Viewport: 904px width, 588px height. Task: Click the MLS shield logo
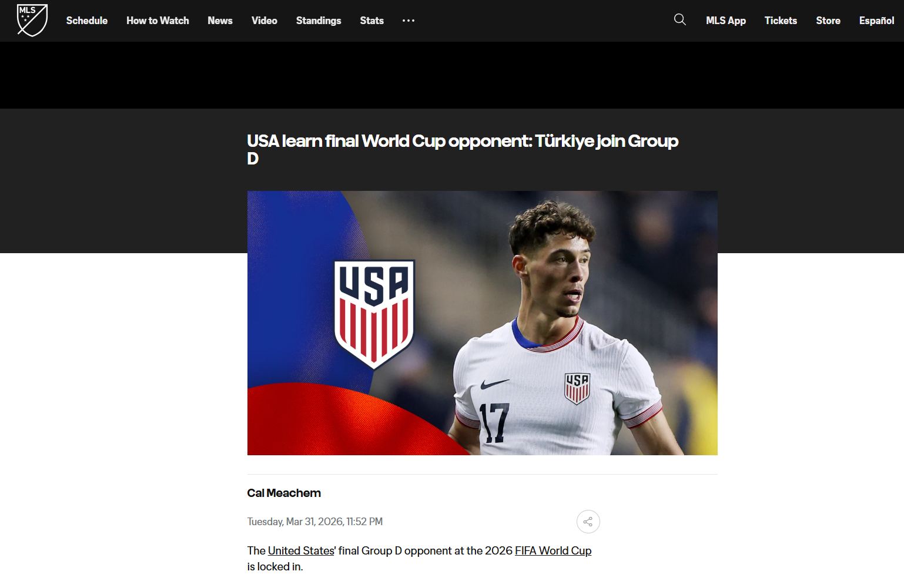click(x=32, y=21)
